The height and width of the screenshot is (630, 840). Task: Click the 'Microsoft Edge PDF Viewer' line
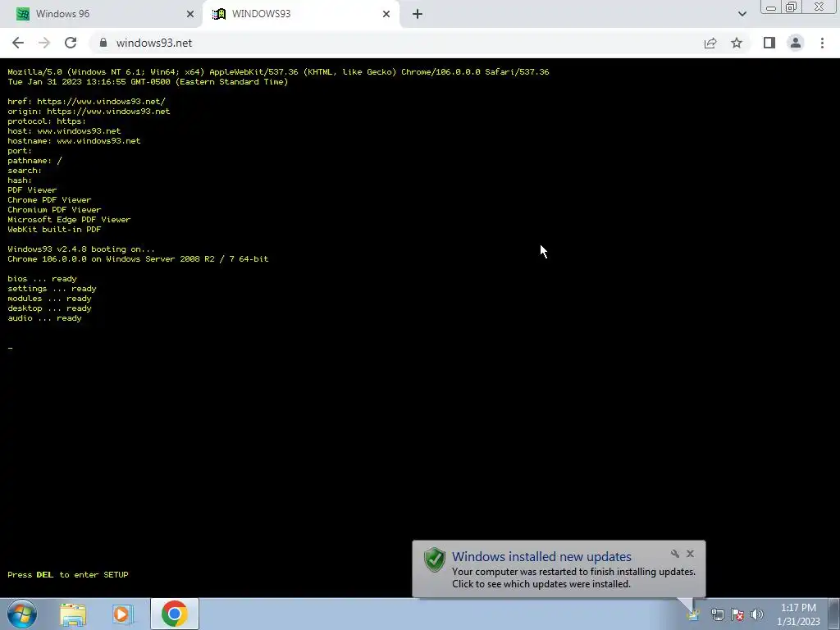click(69, 220)
